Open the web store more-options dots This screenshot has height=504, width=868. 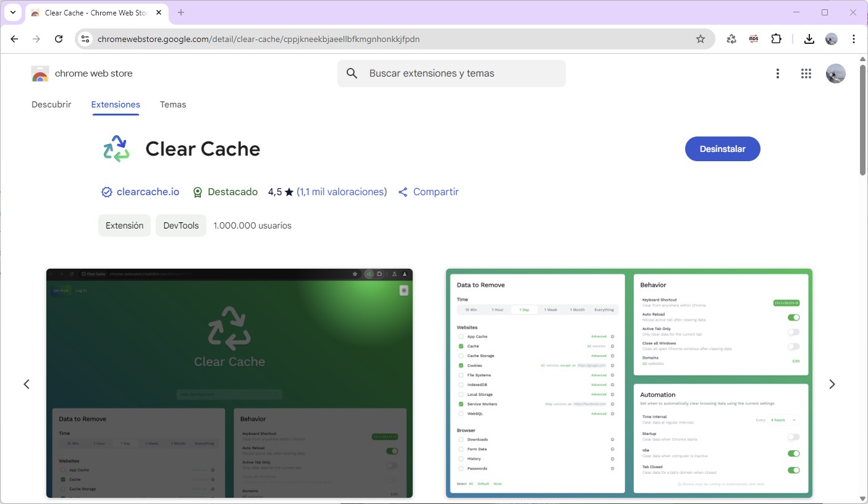[x=778, y=73]
